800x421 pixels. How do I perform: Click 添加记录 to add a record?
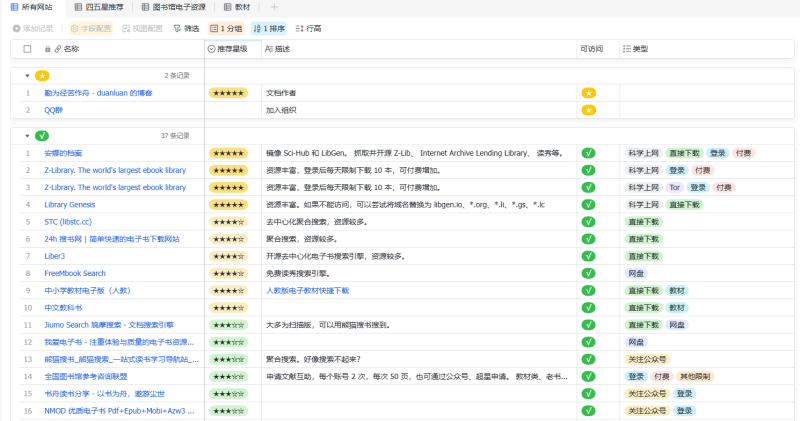coord(33,29)
